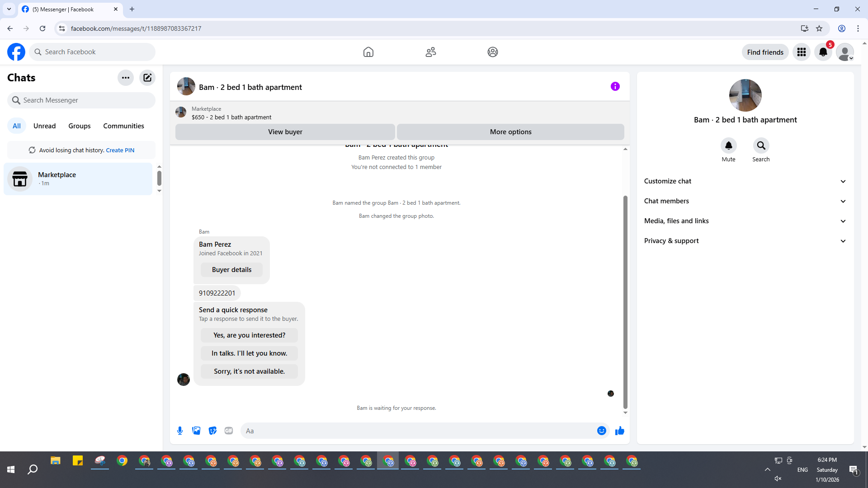This screenshot has height=488, width=868.
Task: Switch to the Unread chats tab
Action: click(44, 126)
